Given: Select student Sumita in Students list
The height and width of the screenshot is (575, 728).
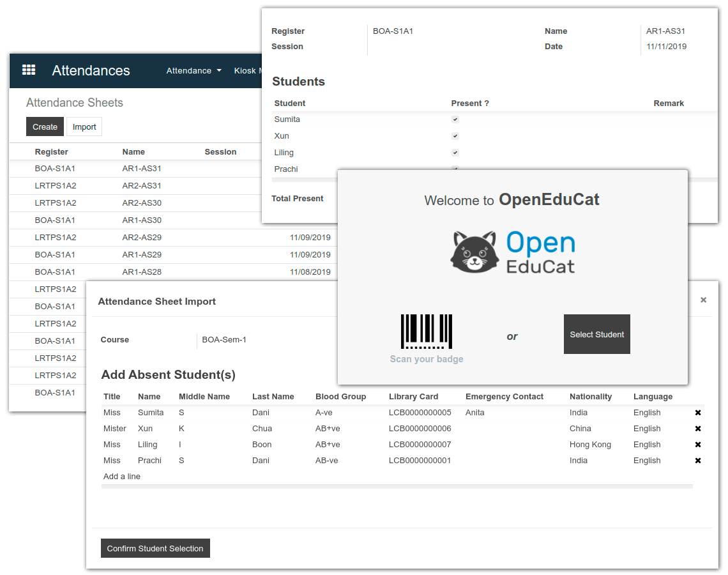Looking at the screenshot, I should click(287, 119).
